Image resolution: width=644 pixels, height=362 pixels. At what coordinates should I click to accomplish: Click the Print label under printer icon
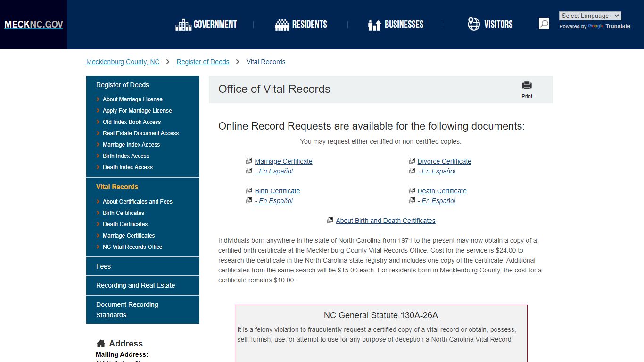527,96
